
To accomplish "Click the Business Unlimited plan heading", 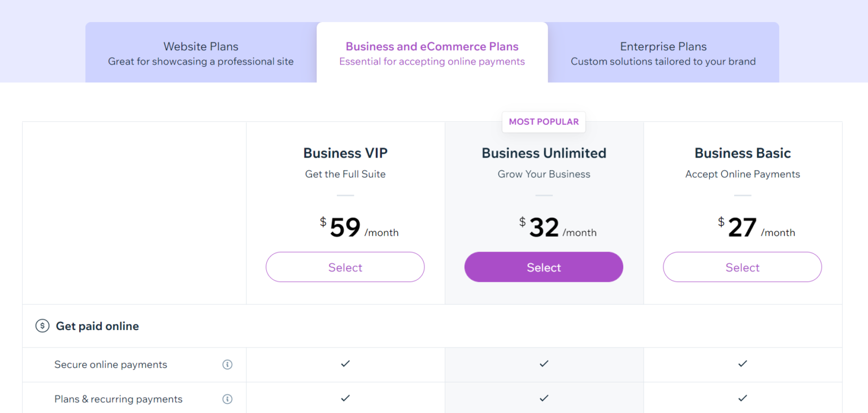I will coord(544,153).
